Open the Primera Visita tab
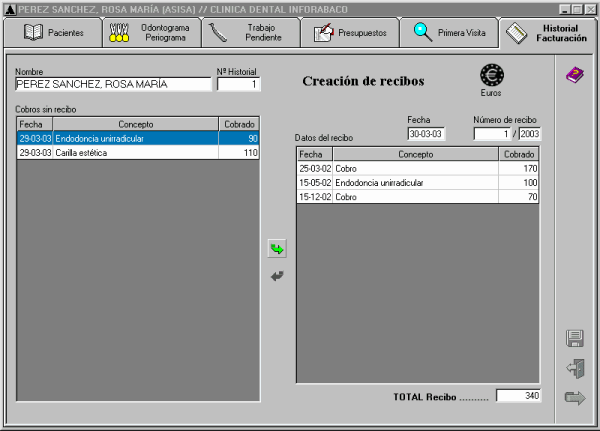The width and height of the screenshot is (600, 431). coord(449,33)
